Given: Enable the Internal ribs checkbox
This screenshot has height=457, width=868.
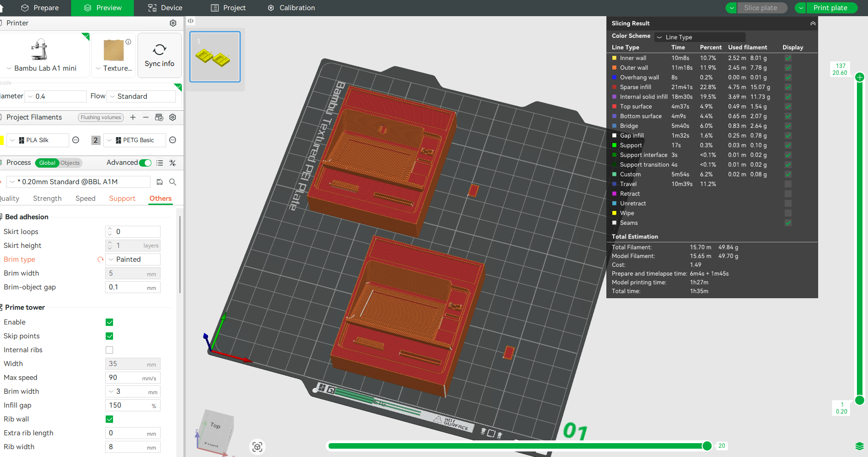Looking at the screenshot, I should click(109, 350).
